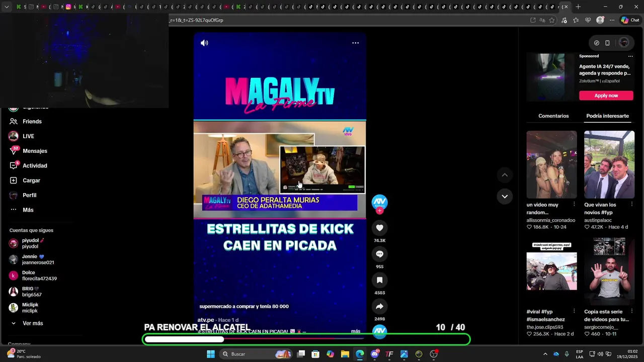Save video with bookmark icon
This screenshot has height=362, width=644.
coord(379,280)
